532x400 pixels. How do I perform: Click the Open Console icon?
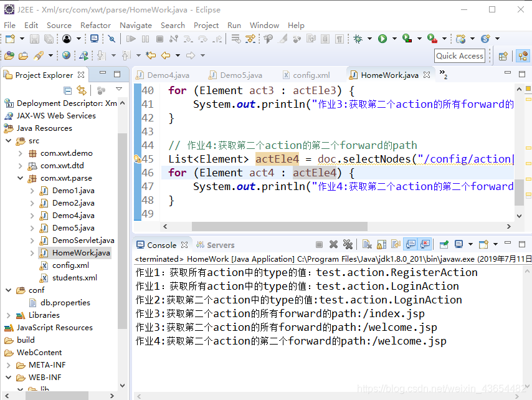click(483, 244)
